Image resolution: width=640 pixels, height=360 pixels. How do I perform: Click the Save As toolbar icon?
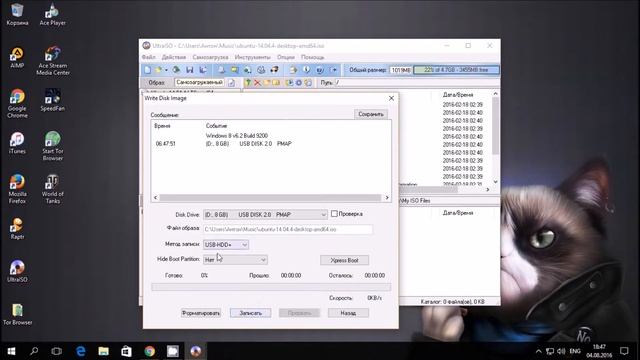pyautogui.click(x=203, y=70)
